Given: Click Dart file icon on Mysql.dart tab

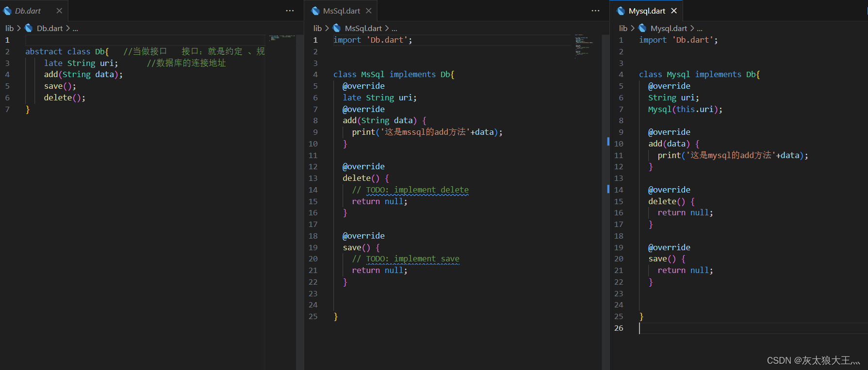Looking at the screenshot, I should coord(621,11).
